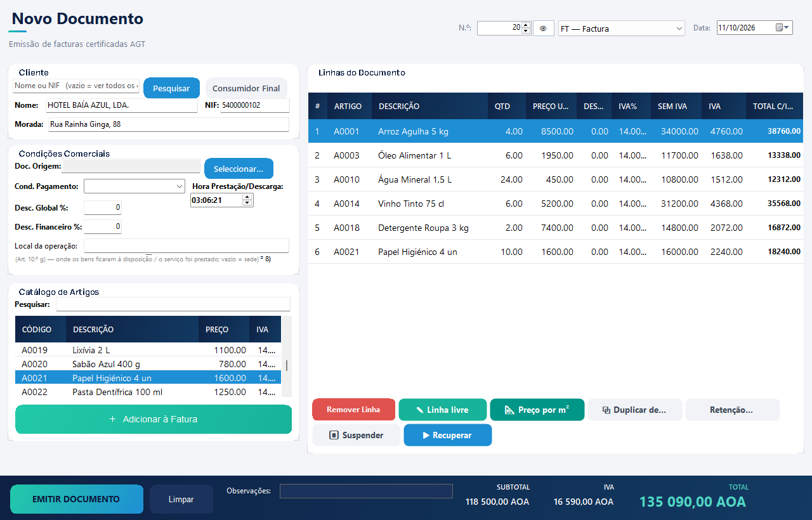Click the Linha livre button
The height and width of the screenshot is (520, 812).
click(442, 410)
